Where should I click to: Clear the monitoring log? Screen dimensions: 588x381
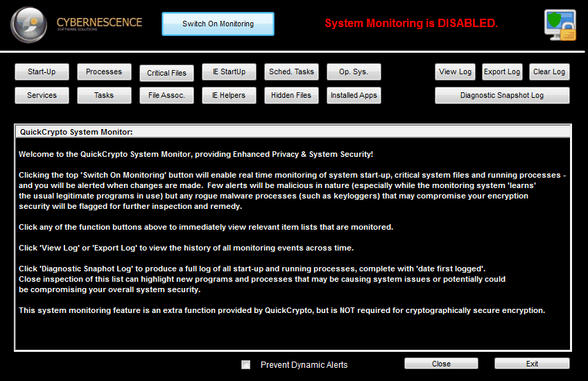(549, 71)
